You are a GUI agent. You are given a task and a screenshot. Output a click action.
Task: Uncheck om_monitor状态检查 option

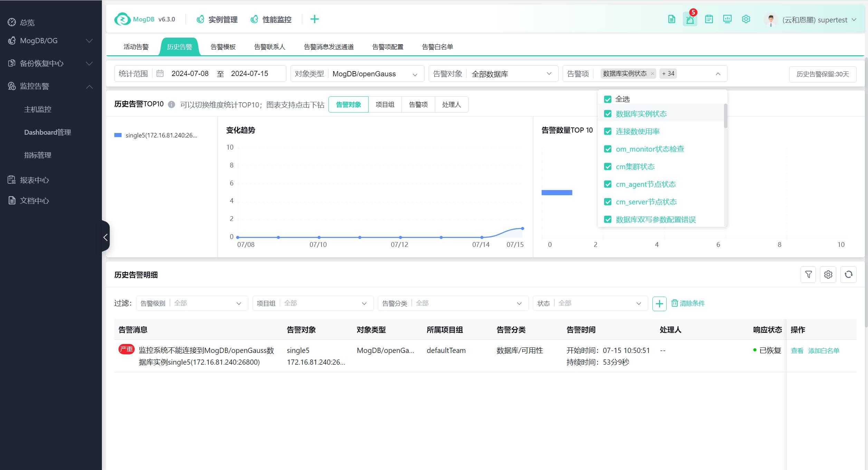(x=608, y=149)
